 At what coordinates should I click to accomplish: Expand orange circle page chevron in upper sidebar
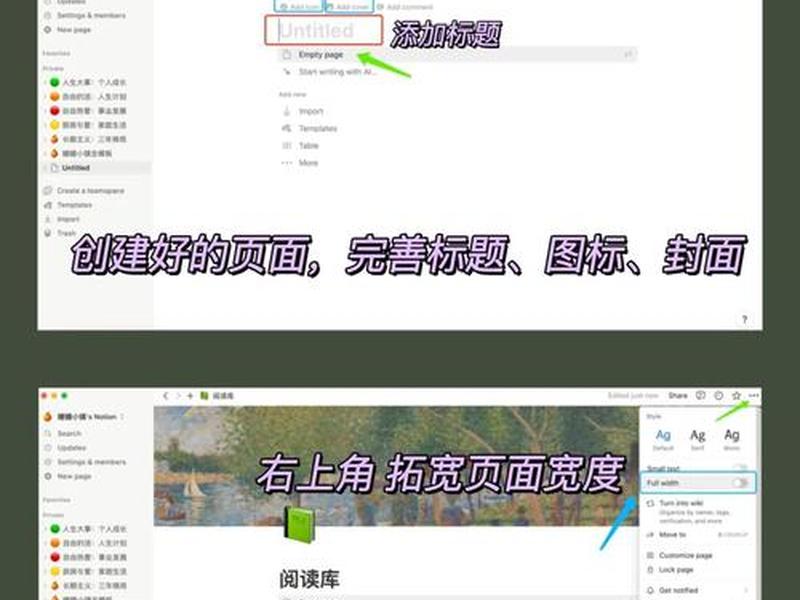(x=45, y=96)
